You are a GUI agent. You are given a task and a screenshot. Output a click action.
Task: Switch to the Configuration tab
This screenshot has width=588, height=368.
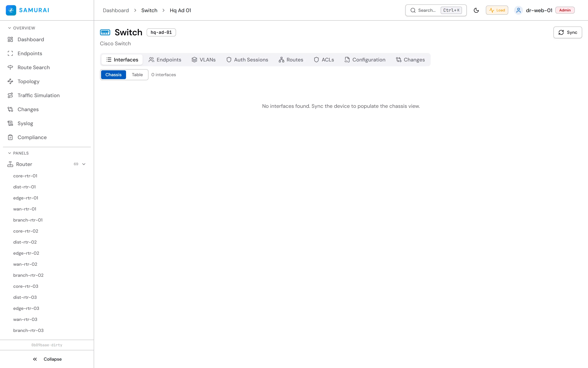coord(365,60)
